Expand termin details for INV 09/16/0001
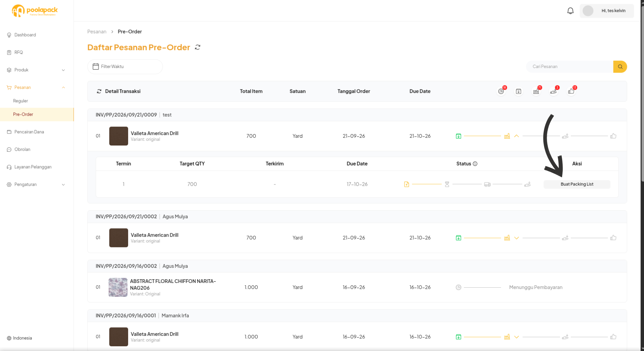This screenshot has width=644, height=351. pyautogui.click(x=517, y=337)
